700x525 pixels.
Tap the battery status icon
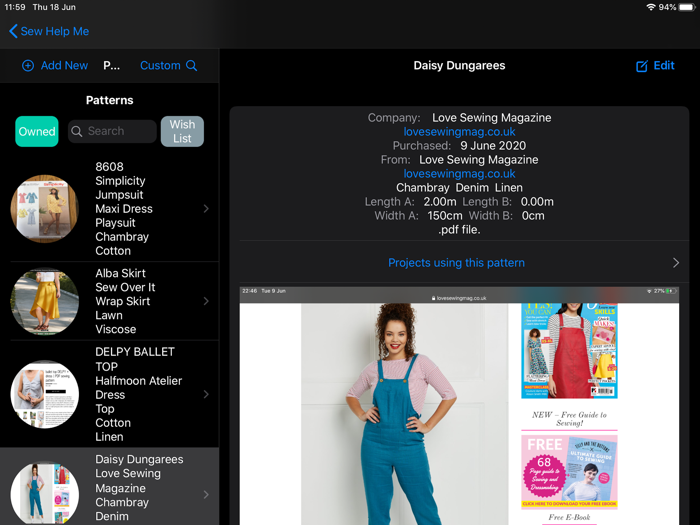pyautogui.click(x=687, y=7)
